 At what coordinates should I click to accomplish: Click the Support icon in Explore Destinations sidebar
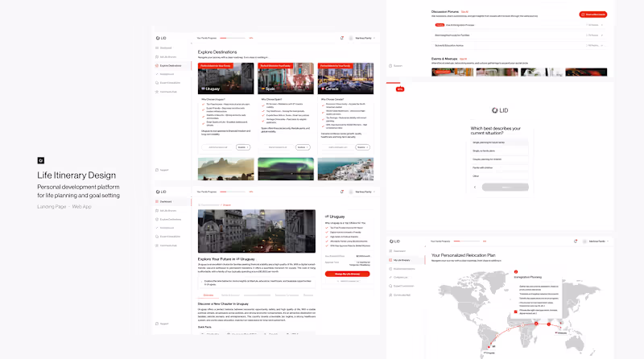pos(157,170)
